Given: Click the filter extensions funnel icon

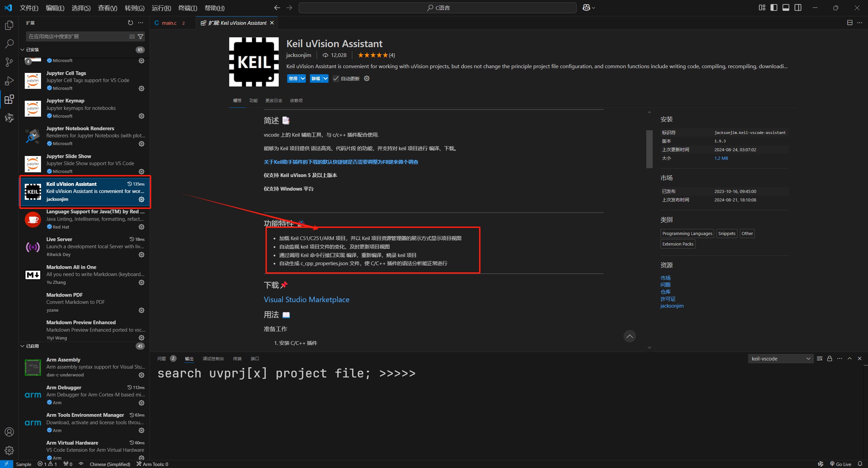Looking at the screenshot, I should (140, 37).
